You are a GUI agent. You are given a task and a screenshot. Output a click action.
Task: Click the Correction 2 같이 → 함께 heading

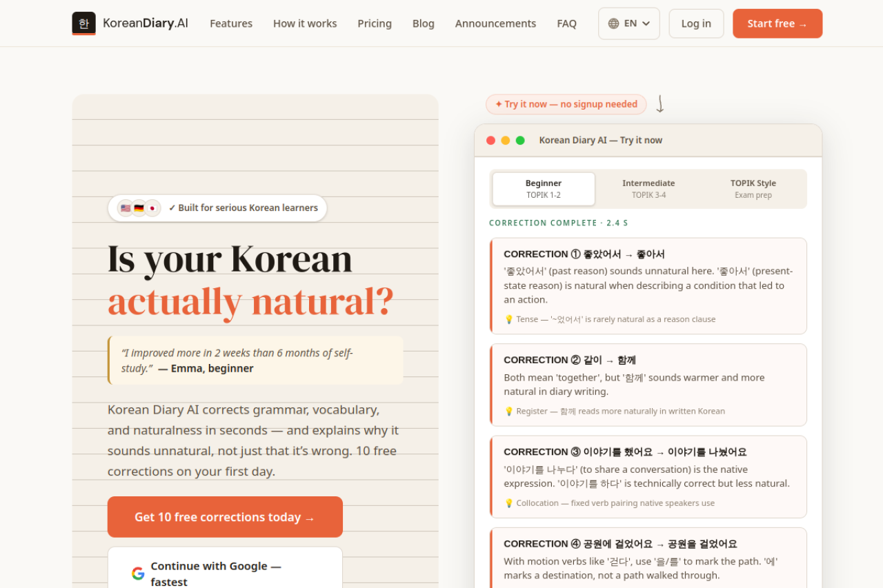[570, 360]
